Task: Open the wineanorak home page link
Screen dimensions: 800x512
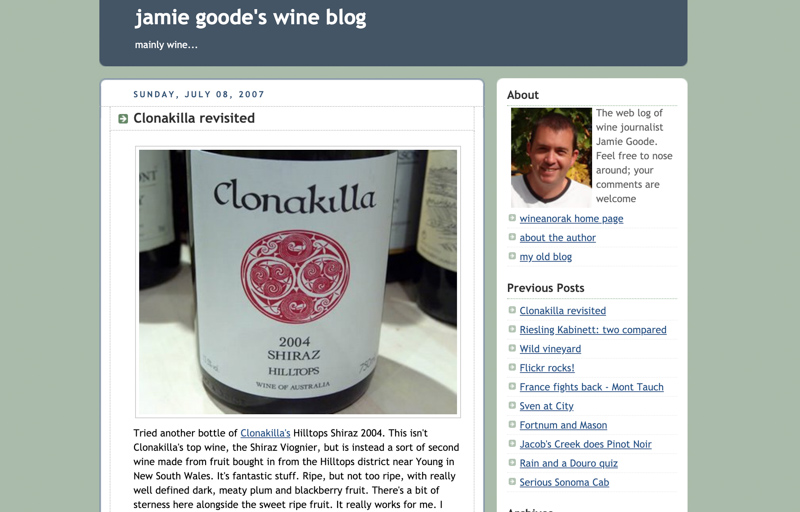Action: pos(571,219)
